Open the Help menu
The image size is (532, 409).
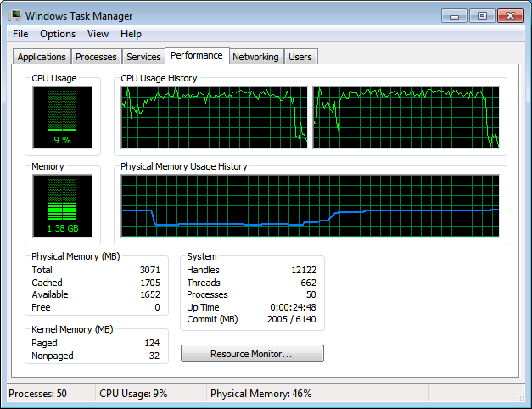(131, 34)
